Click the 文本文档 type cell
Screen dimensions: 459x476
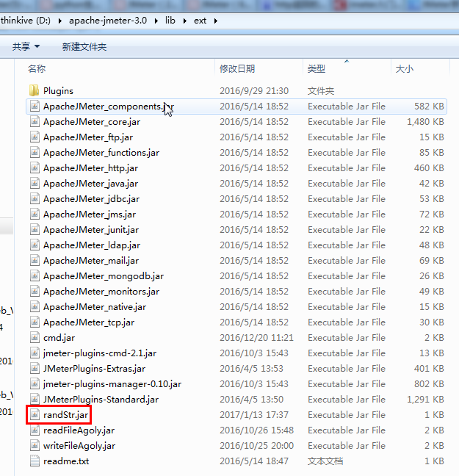click(325, 461)
